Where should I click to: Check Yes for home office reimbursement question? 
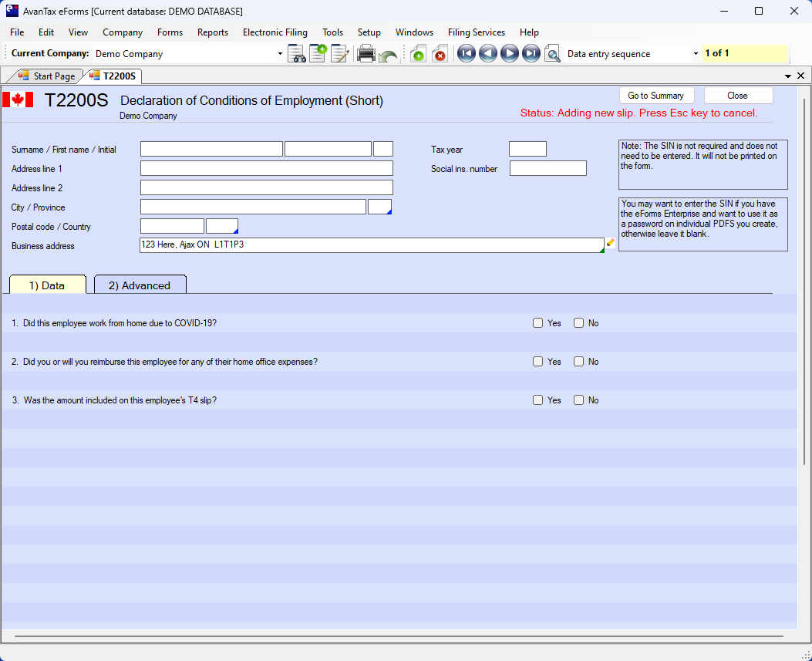tap(538, 362)
